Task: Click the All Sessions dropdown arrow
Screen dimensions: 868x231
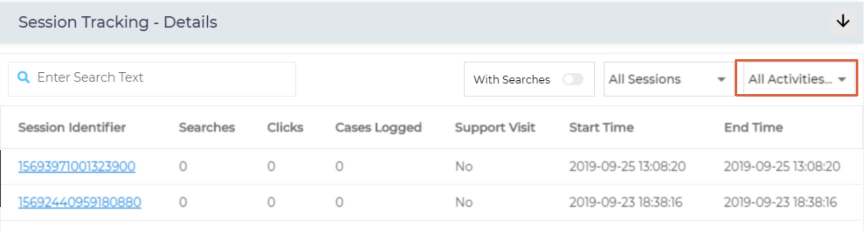Action: 721,79
